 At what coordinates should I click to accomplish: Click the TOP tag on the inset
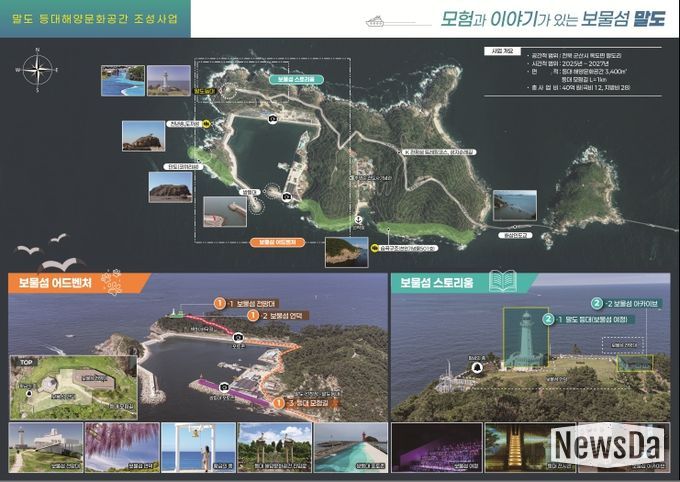(x=26, y=362)
